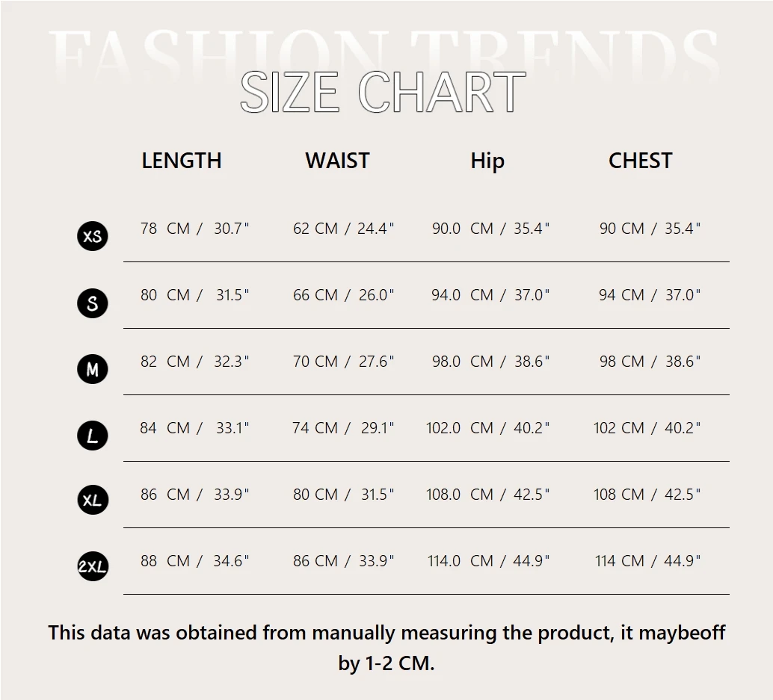Select the 2XL length value 88 CM
This screenshot has width=773, height=700.
point(165,561)
